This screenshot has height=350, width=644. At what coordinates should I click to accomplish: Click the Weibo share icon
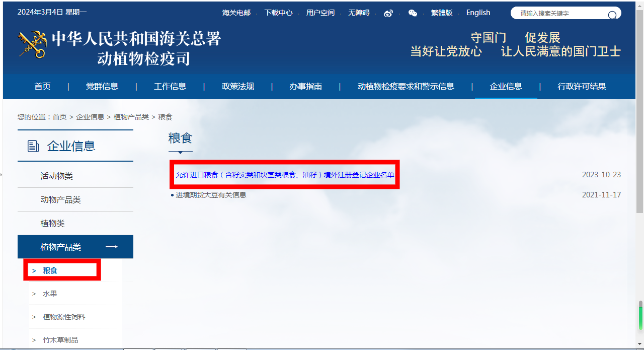pyautogui.click(x=388, y=13)
